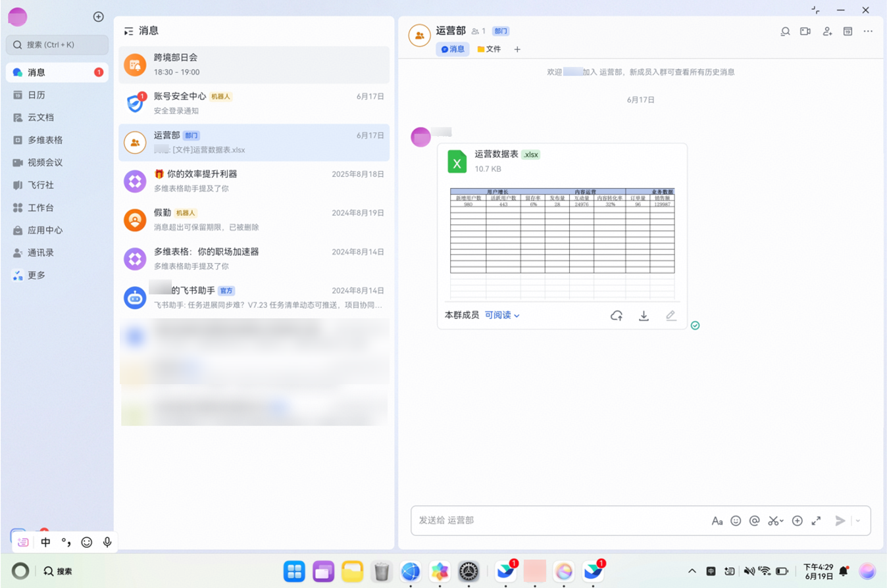Open 通讯录 in the left sidebar
This screenshot has width=887, height=588.
(x=57, y=253)
